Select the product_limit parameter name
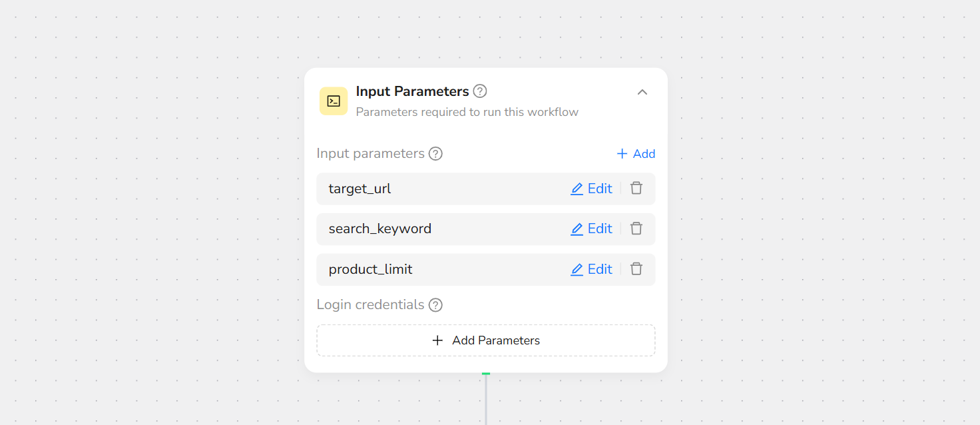This screenshot has width=980, height=425. pyautogui.click(x=371, y=269)
